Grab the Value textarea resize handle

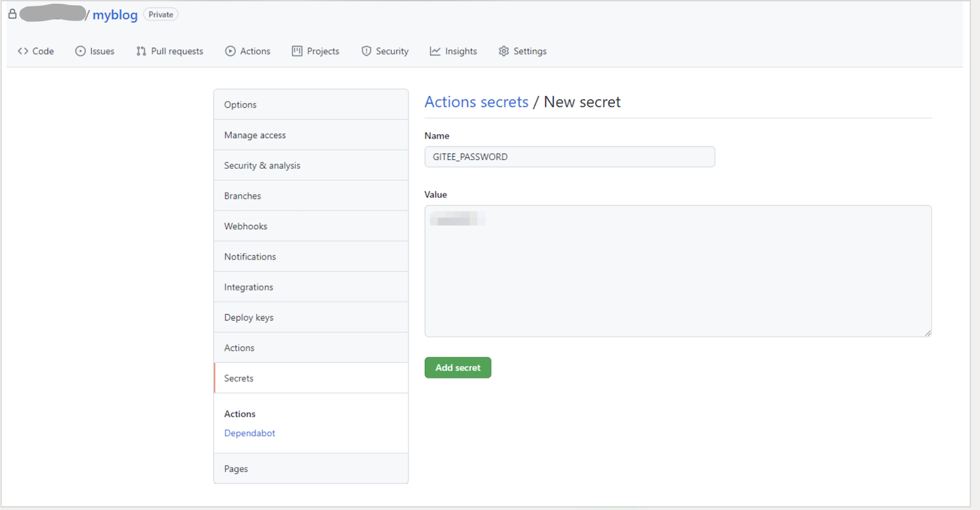[928, 333]
